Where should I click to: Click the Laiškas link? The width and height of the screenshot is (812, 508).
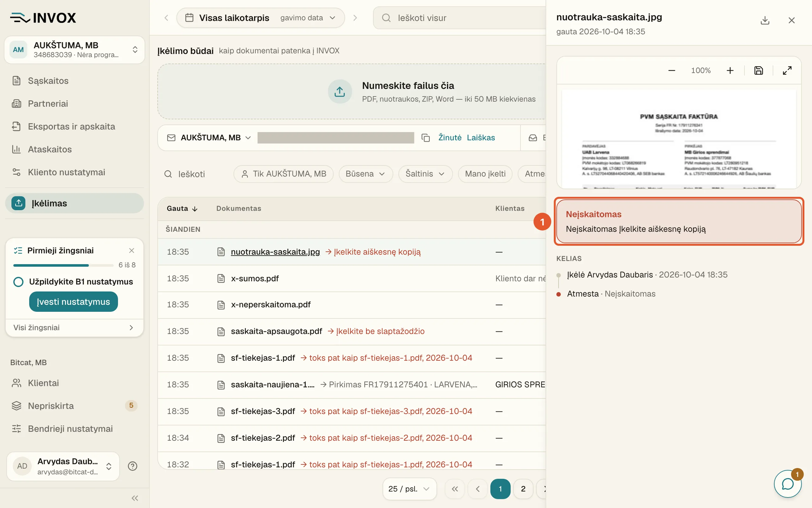click(481, 138)
